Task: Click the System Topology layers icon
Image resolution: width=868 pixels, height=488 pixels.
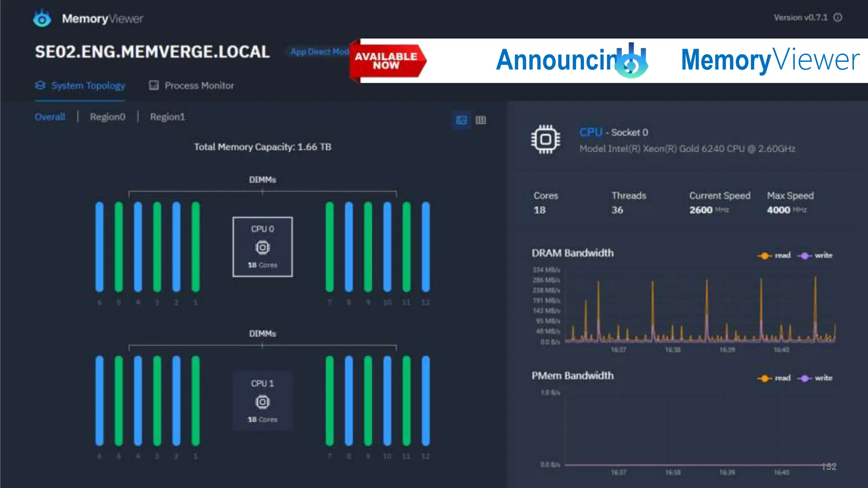Action: (x=40, y=86)
